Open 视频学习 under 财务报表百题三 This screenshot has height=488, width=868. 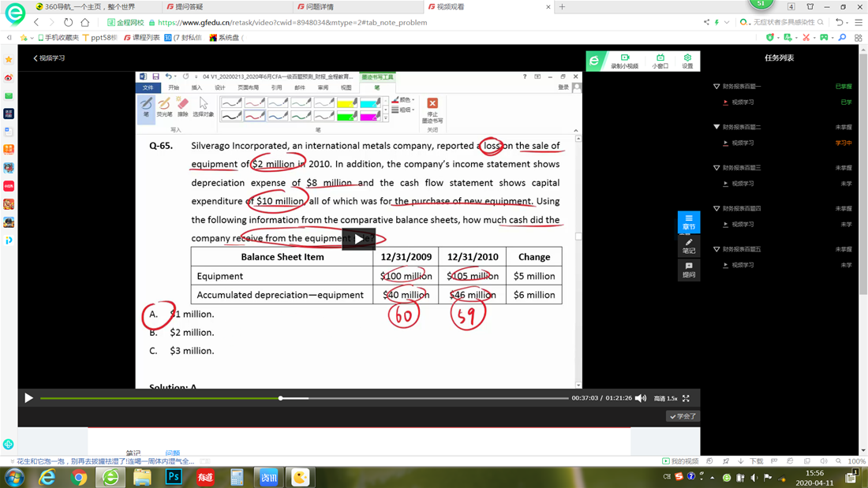pyautogui.click(x=743, y=184)
